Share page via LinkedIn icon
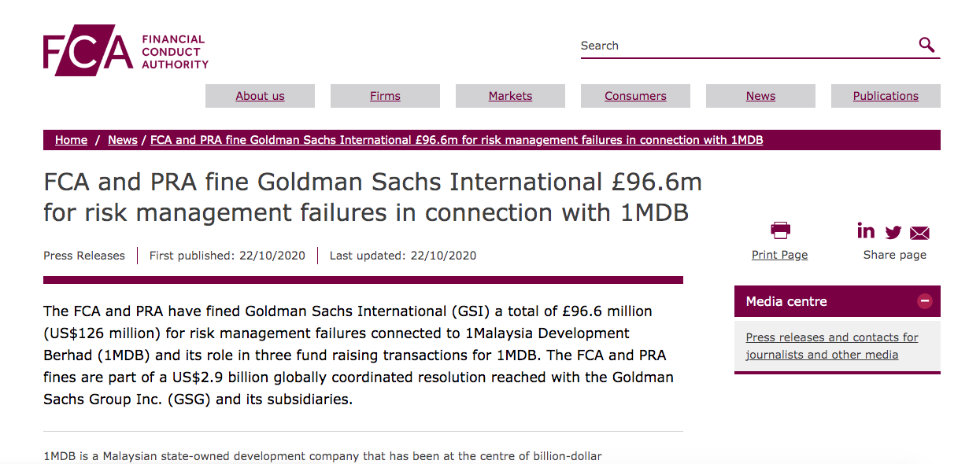 [866, 230]
